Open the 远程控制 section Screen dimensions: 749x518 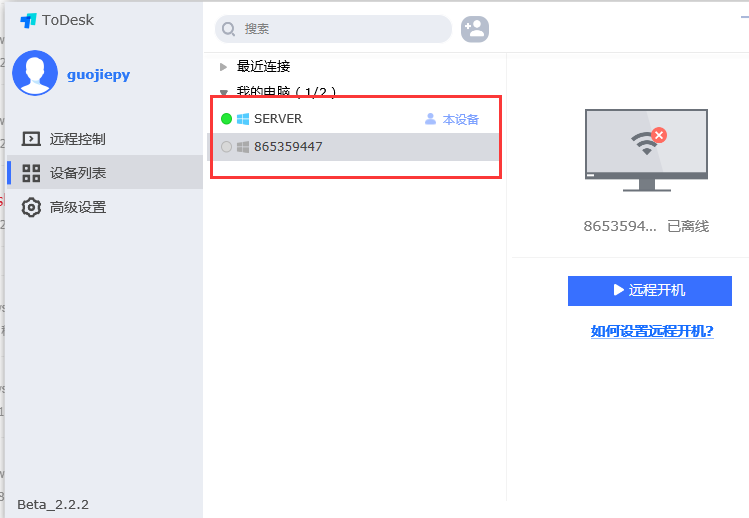click(x=105, y=139)
